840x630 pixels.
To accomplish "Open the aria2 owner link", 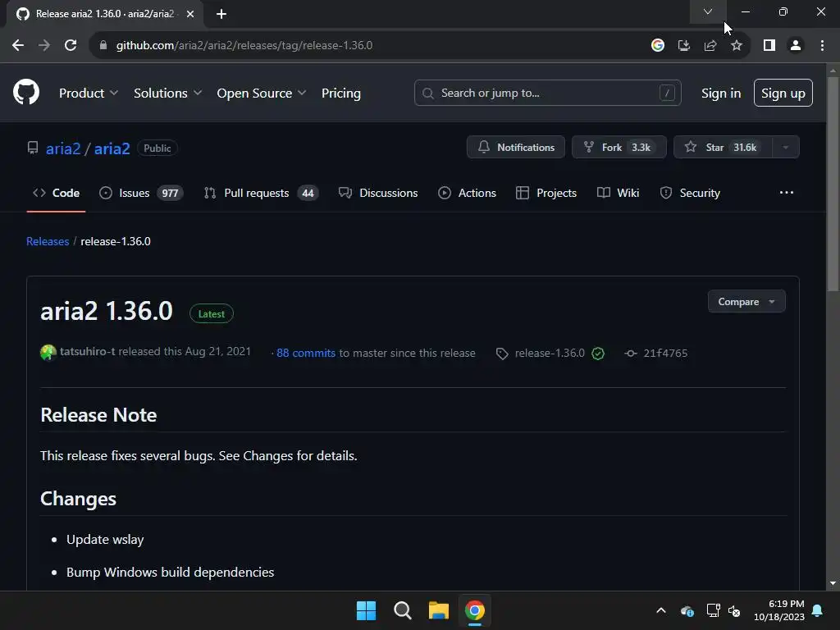I will click(63, 148).
